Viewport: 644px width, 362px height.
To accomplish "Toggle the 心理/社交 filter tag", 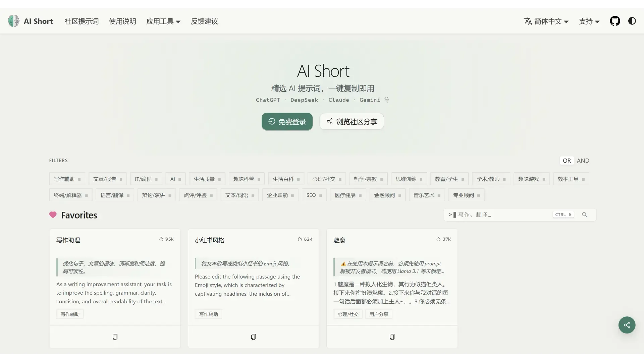I will click(327, 179).
